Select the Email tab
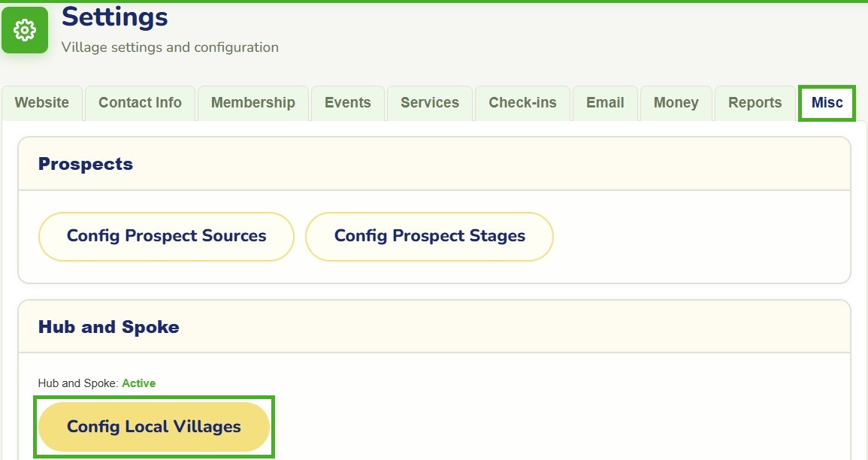868x460 pixels. tap(605, 103)
